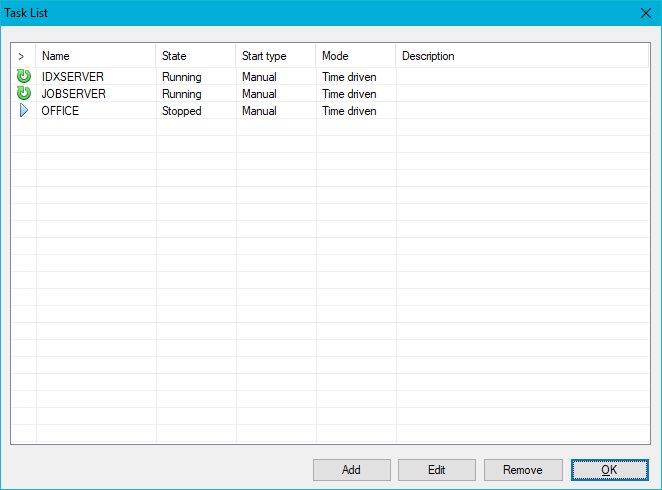This screenshot has height=490, width=662.
Task: Confirm with the OK button
Action: tap(609, 470)
